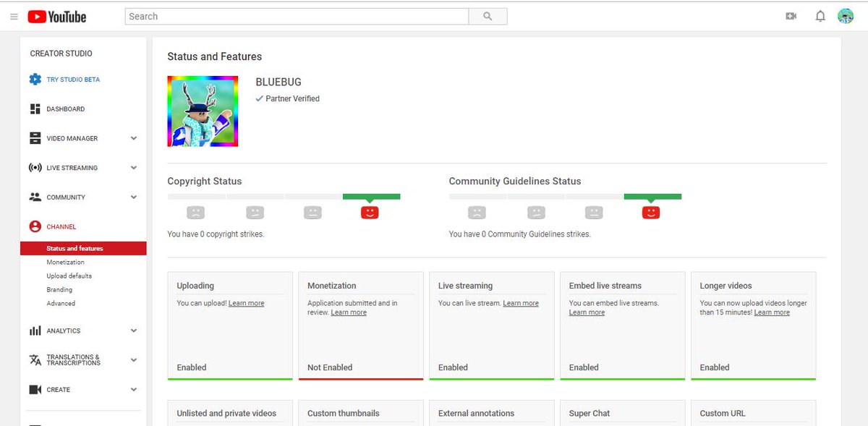
Task: Expand the Community section
Action: coord(134,197)
